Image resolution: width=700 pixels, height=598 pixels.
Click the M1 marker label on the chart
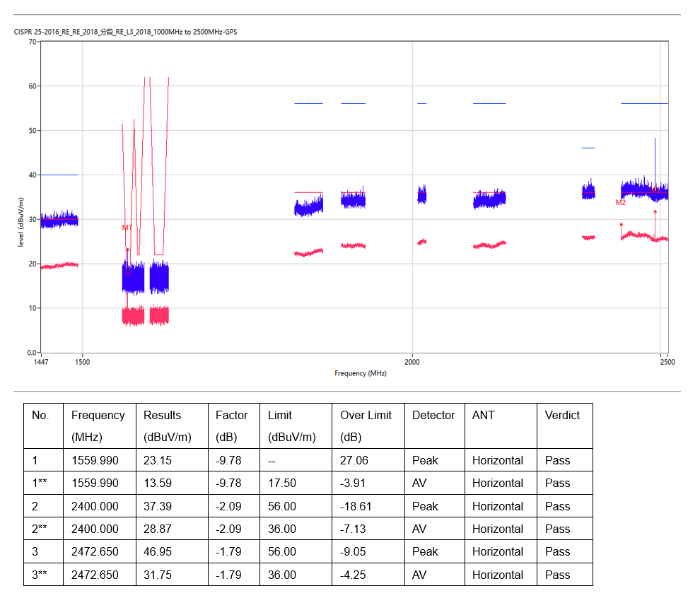(x=127, y=228)
